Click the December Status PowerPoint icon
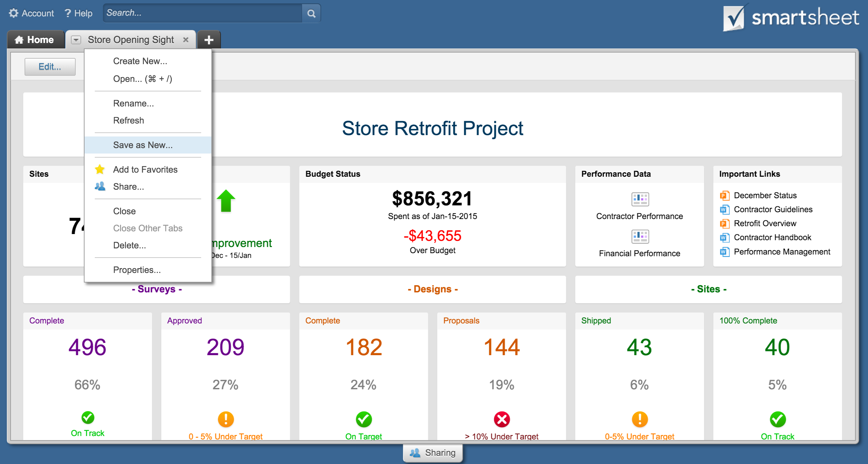Screen dimensions: 868x464 pyautogui.click(x=724, y=195)
